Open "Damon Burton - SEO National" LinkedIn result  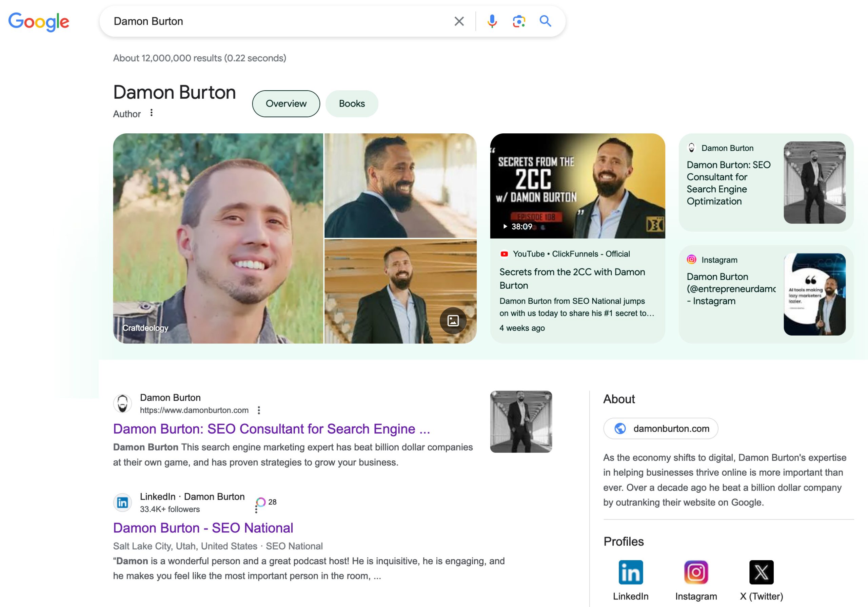(203, 528)
